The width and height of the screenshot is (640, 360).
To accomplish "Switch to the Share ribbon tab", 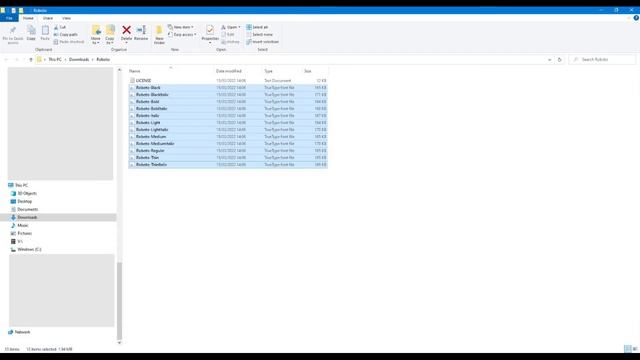I will [48, 18].
